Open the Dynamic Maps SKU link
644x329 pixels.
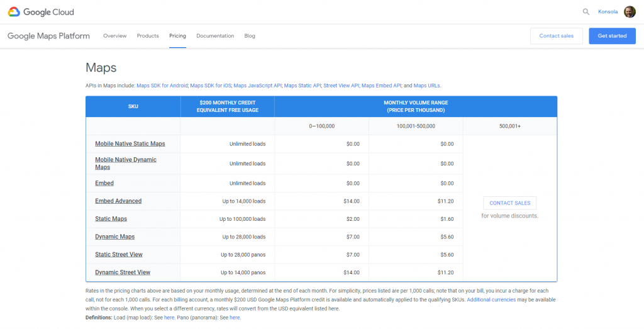pos(115,237)
